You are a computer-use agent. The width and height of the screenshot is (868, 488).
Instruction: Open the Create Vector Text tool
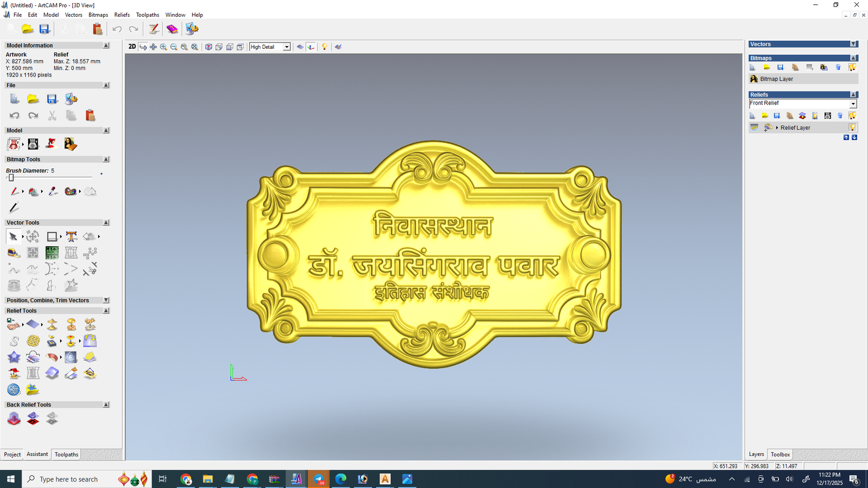tap(71, 236)
